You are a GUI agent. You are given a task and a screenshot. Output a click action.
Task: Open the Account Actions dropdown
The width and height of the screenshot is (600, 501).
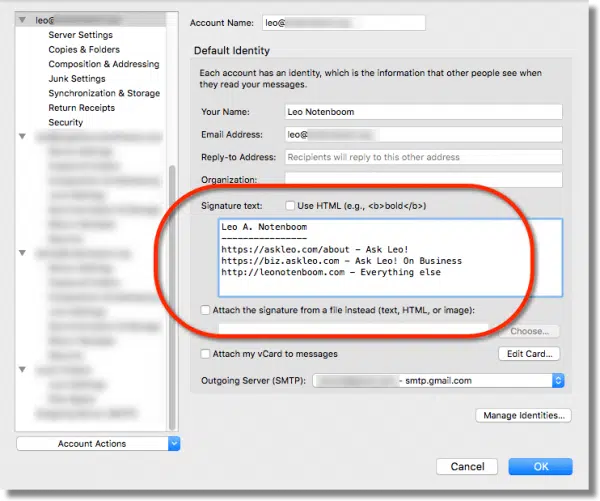pos(98,443)
